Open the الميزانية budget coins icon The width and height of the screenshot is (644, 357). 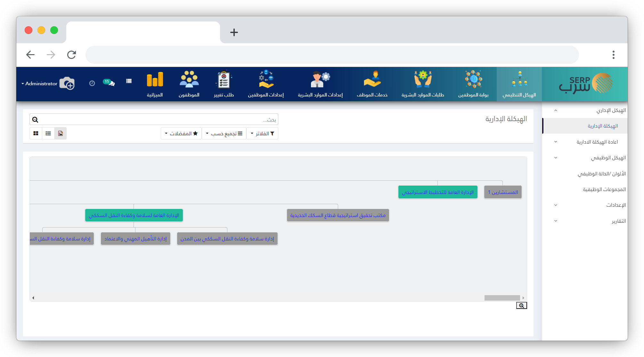tap(155, 79)
